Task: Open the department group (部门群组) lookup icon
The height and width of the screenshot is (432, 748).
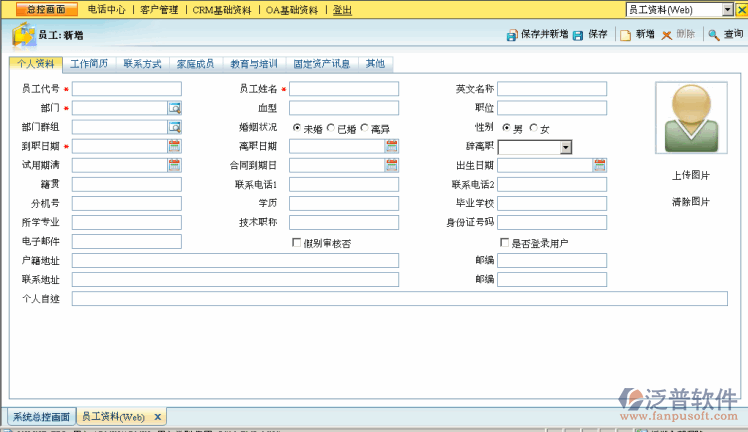Action: (x=175, y=127)
